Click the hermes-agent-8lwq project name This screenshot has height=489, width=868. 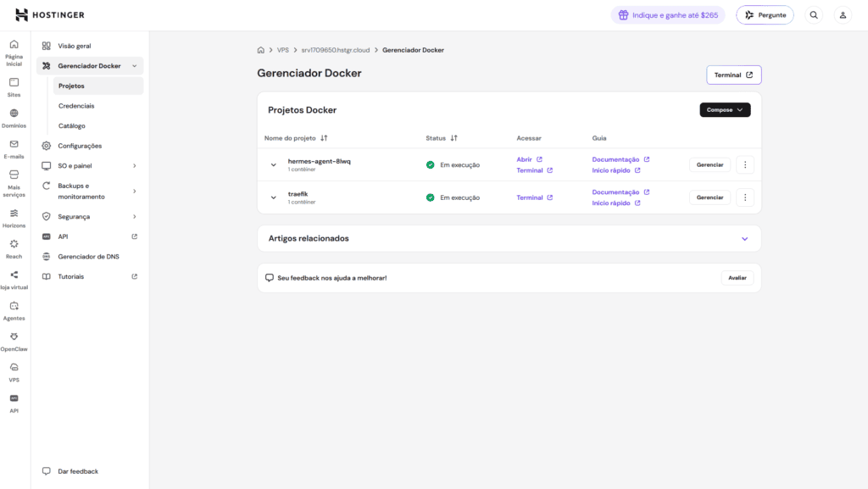pyautogui.click(x=319, y=162)
